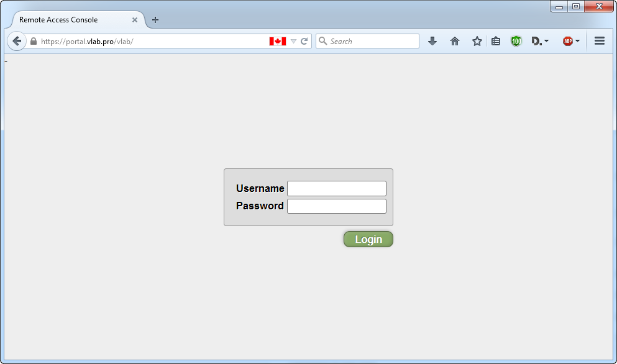
Task: Show bookmarks list icon
Action: (496, 41)
